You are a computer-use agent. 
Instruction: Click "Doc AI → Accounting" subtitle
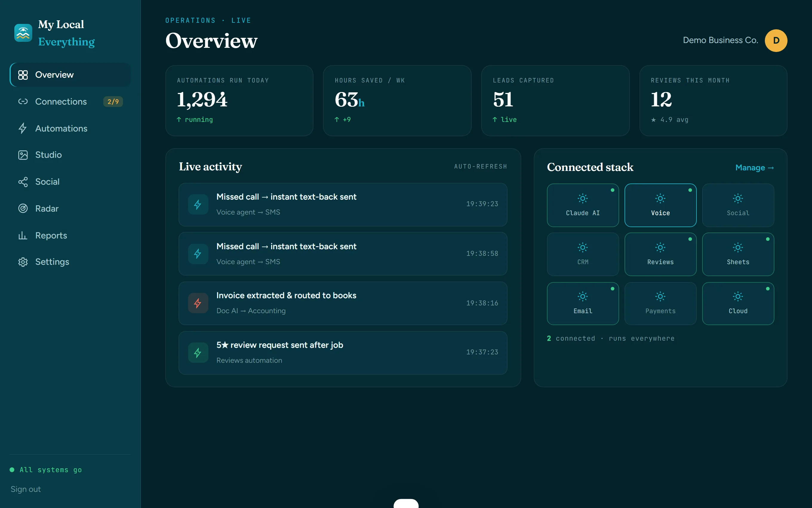pos(251,311)
